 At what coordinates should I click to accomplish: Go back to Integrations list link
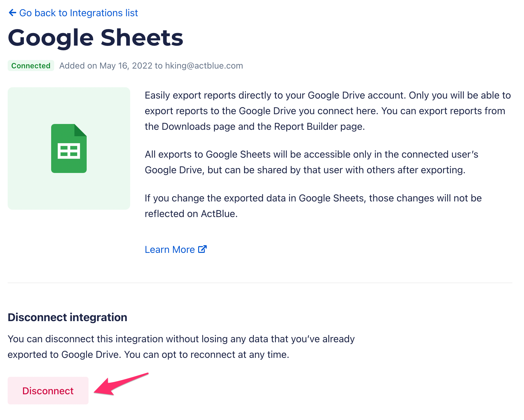78,13
